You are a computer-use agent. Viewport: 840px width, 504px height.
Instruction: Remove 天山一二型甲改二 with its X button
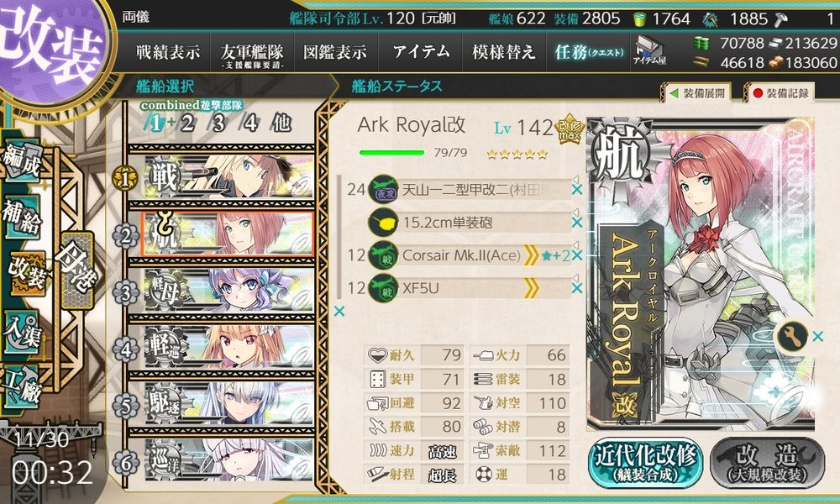click(x=576, y=190)
